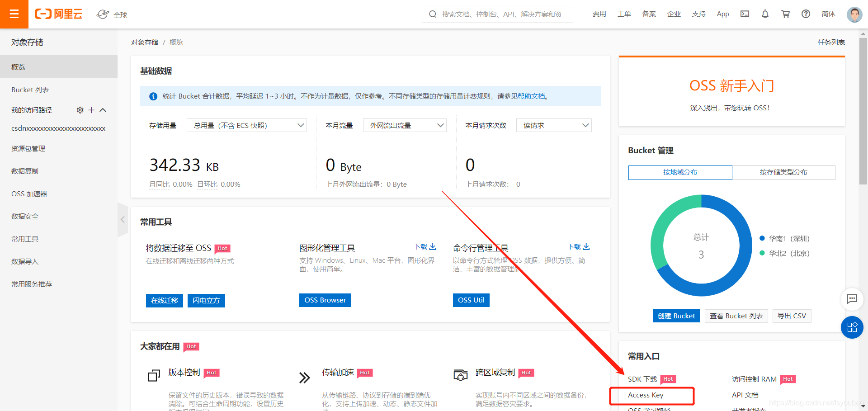Viewport: 868px width, 411px height.
Task: Open 工单 in the top navigation
Action: tap(624, 14)
